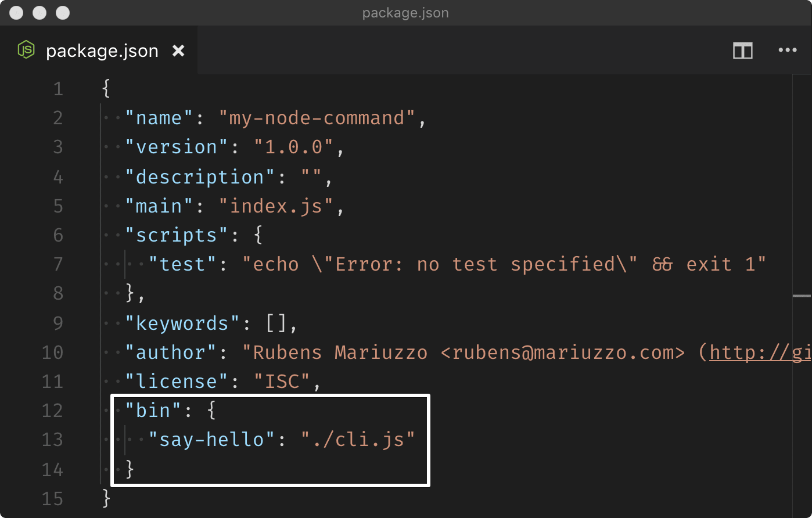Click the "my-node-command" name value
812x518 pixels.
[317, 118]
